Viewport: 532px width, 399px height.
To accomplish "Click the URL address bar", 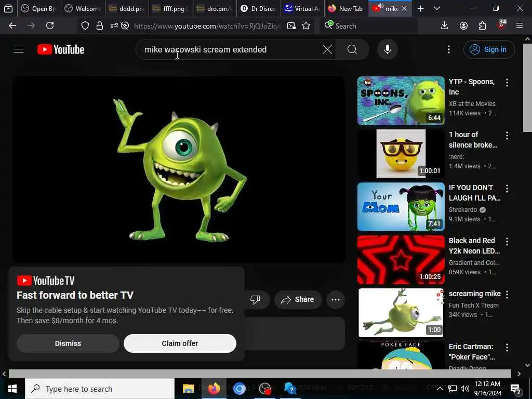I will click(x=207, y=26).
